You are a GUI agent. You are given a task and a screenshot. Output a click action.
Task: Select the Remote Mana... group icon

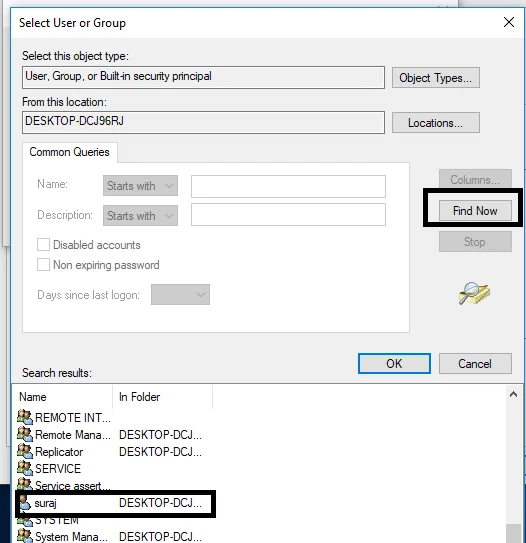(x=25, y=434)
